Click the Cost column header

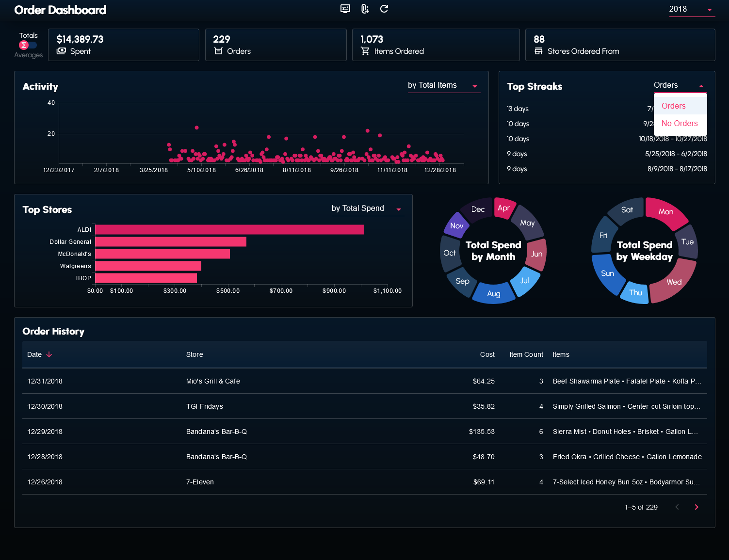(x=487, y=354)
